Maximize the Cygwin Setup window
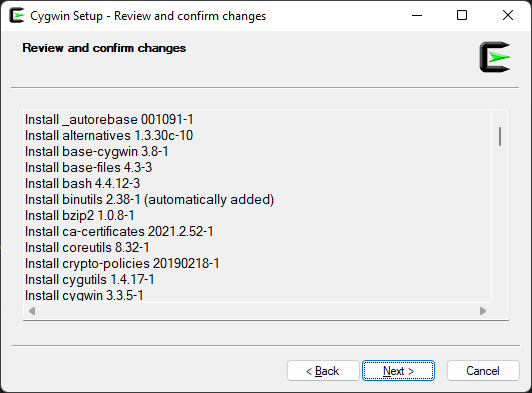Screen dimensions: 532x393 pos(462,16)
